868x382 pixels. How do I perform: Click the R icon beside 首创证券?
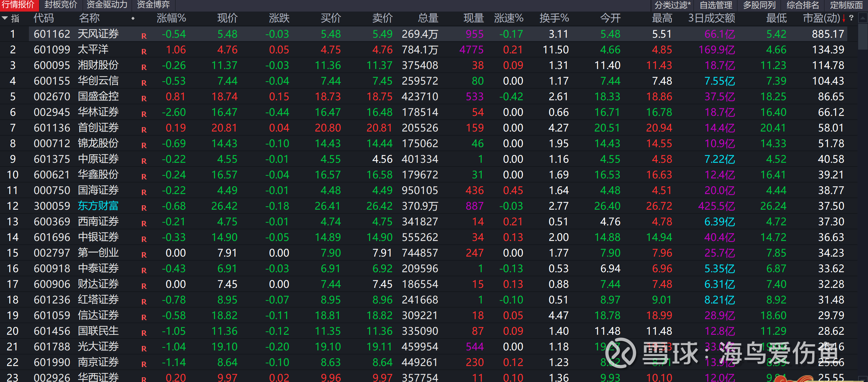coord(144,130)
